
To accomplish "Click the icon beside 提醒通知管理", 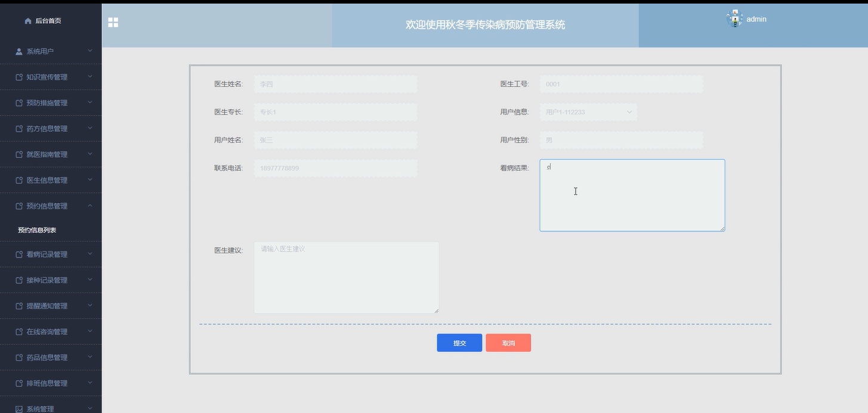I will coord(19,306).
